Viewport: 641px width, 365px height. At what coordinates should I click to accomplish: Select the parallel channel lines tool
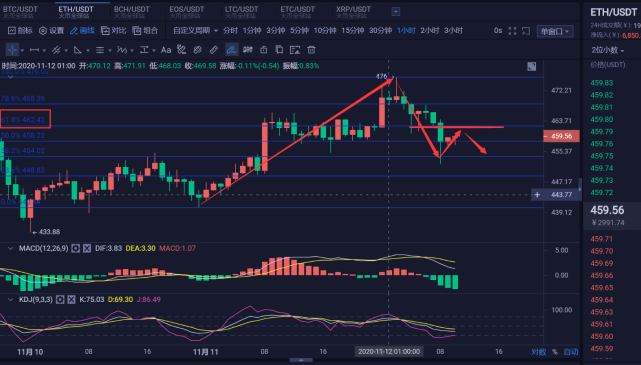(x=56, y=50)
